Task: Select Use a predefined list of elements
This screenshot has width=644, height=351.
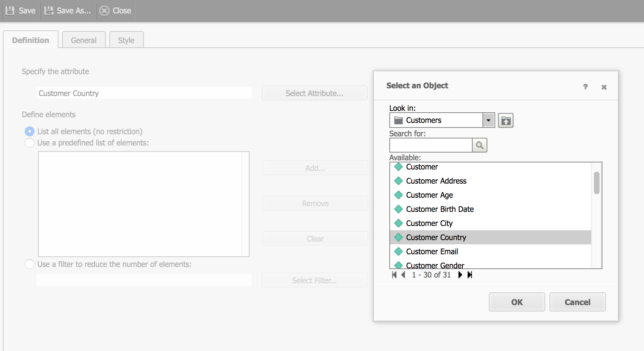Action: click(30, 143)
